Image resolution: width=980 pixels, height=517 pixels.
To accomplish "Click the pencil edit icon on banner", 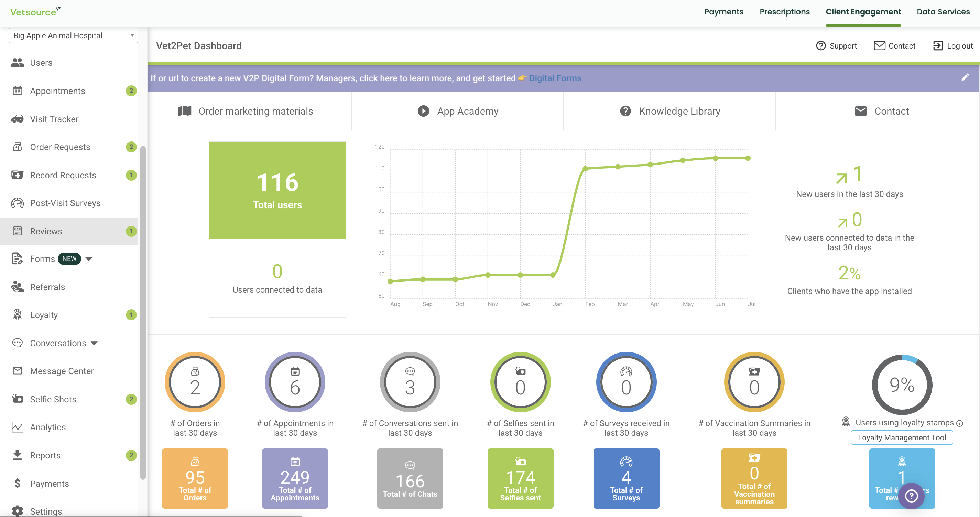I will (965, 77).
